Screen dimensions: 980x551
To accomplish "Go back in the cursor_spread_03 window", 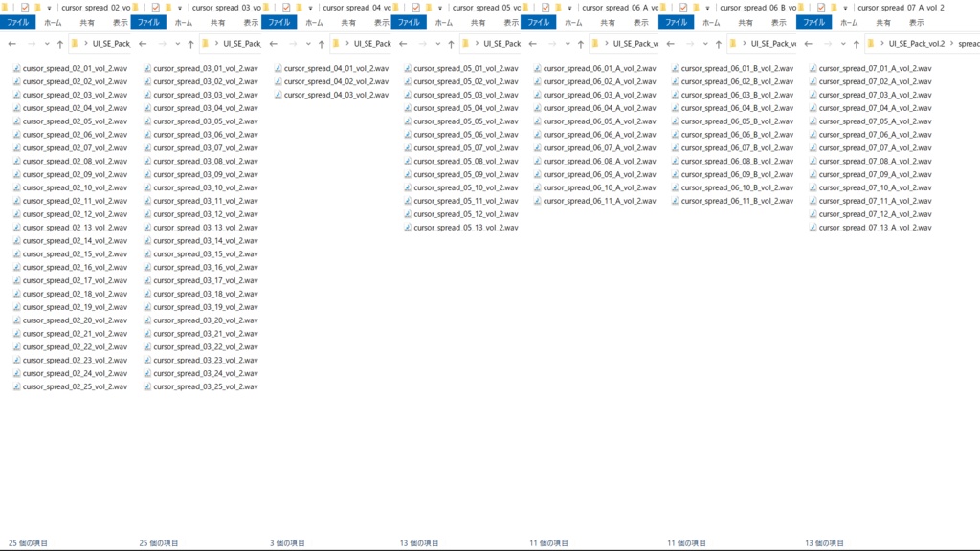I will (143, 44).
